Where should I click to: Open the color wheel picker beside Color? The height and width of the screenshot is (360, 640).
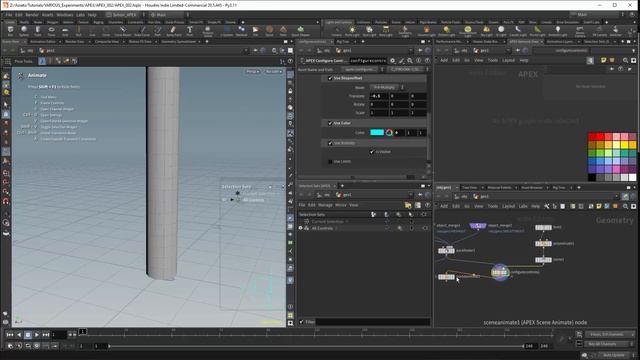[x=389, y=132]
